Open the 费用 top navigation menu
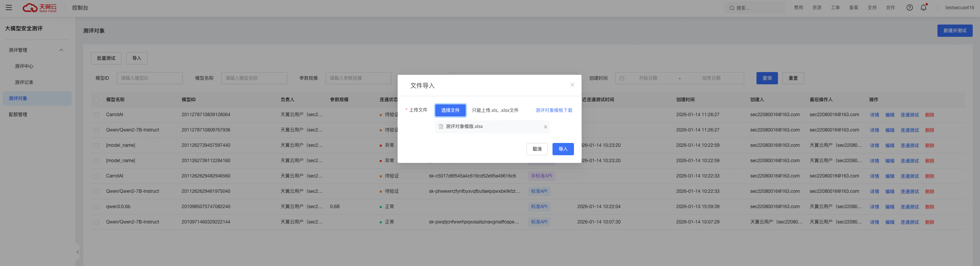Screen dimensions: 980x266 point(798,8)
